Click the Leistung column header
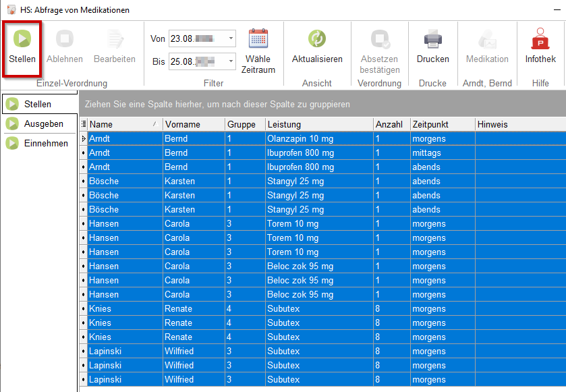This screenshot has height=392, width=566. point(318,124)
